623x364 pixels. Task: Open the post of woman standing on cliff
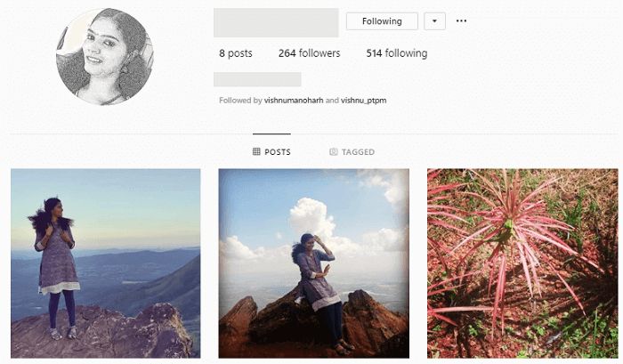[x=106, y=263]
